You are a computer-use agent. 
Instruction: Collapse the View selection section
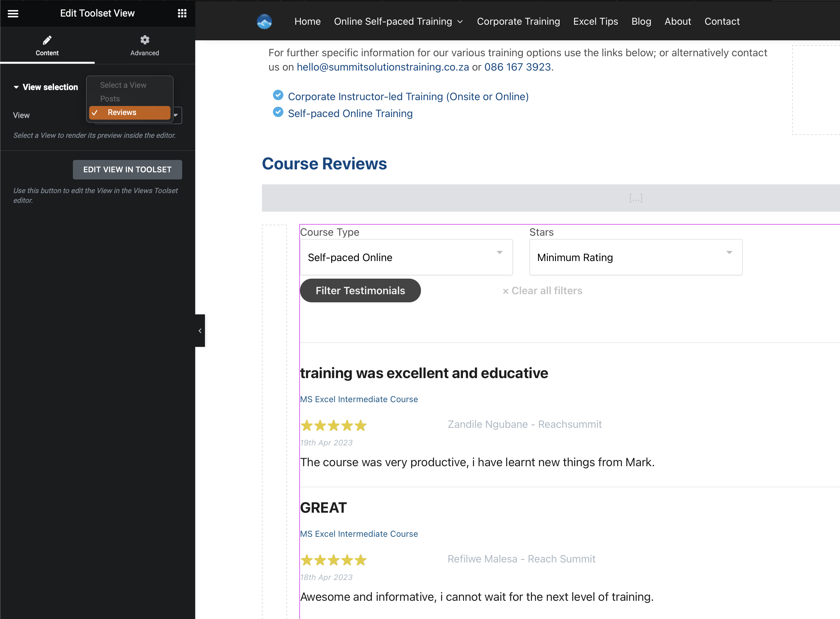click(46, 87)
